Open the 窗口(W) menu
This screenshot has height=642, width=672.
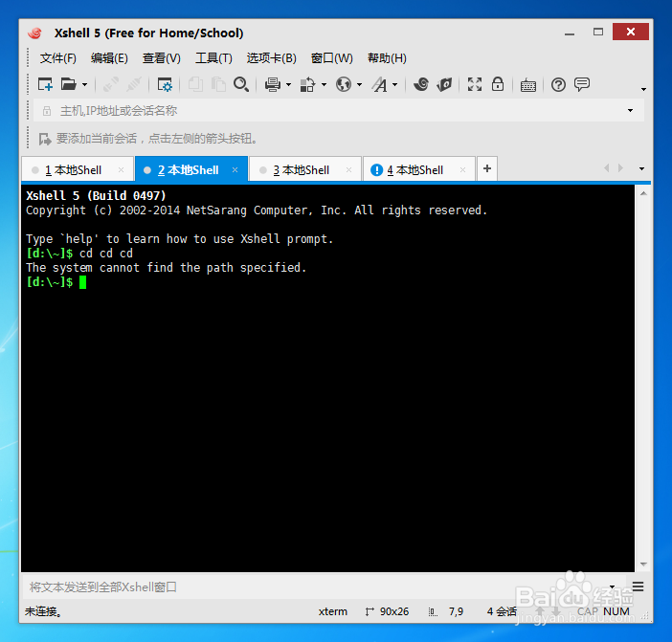click(332, 57)
